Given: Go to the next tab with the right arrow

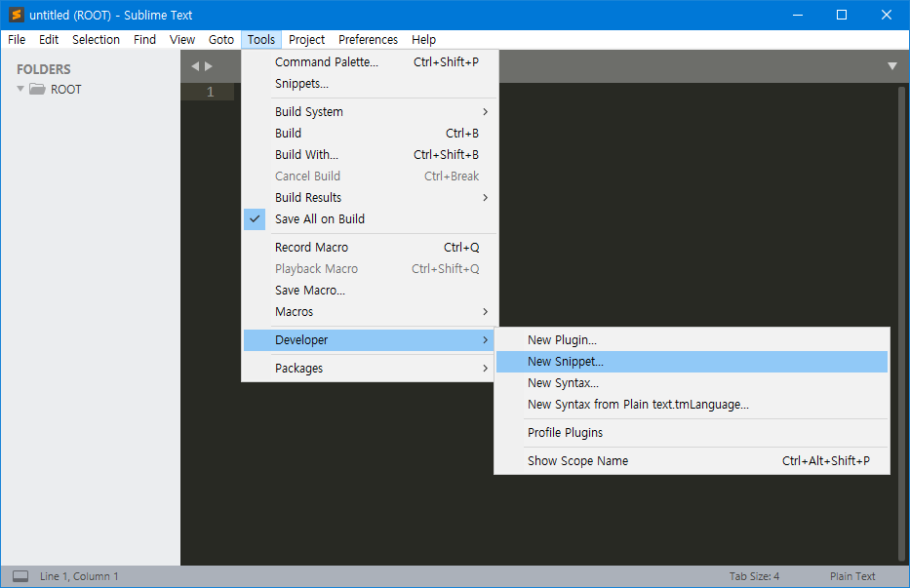Looking at the screenshot, I should tap(209, 66).
